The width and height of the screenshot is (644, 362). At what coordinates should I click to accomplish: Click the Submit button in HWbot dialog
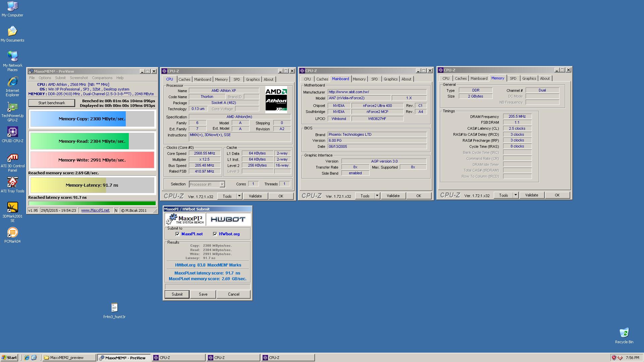(x=177, y=294)
